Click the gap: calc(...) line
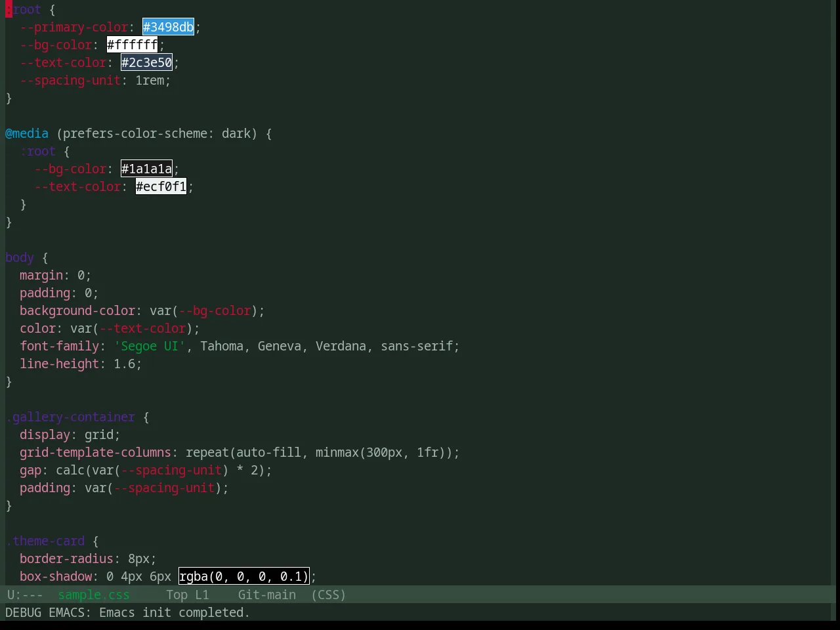 [x=146, y=470]
